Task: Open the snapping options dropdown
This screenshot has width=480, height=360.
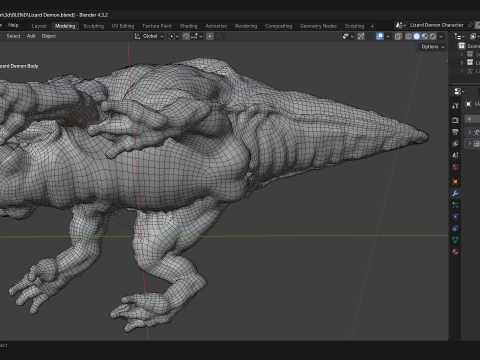Action: [197, 36]
